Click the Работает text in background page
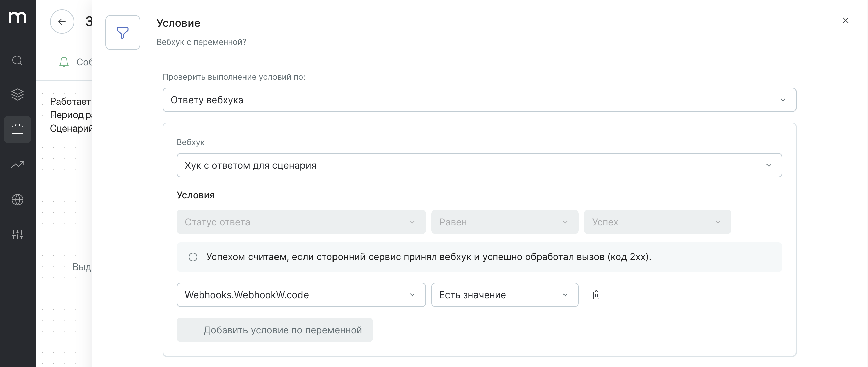 [x=70, y=101]
